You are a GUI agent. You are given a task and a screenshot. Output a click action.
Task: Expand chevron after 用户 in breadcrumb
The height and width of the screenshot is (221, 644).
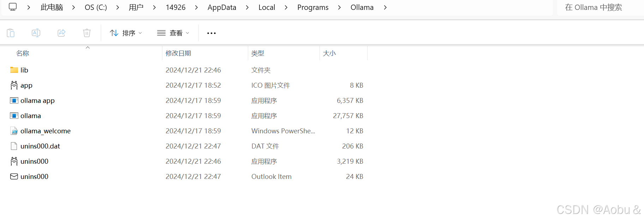[x=154, y=7]
